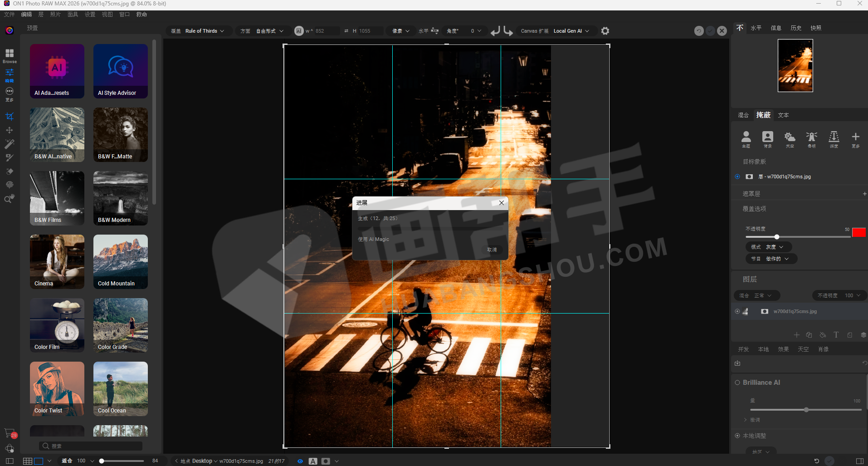Rotate crop counter-clockwise using left arrow icon
Image resolution: width=868 pixels, height=466 pixels.
[x=495, y=31]
